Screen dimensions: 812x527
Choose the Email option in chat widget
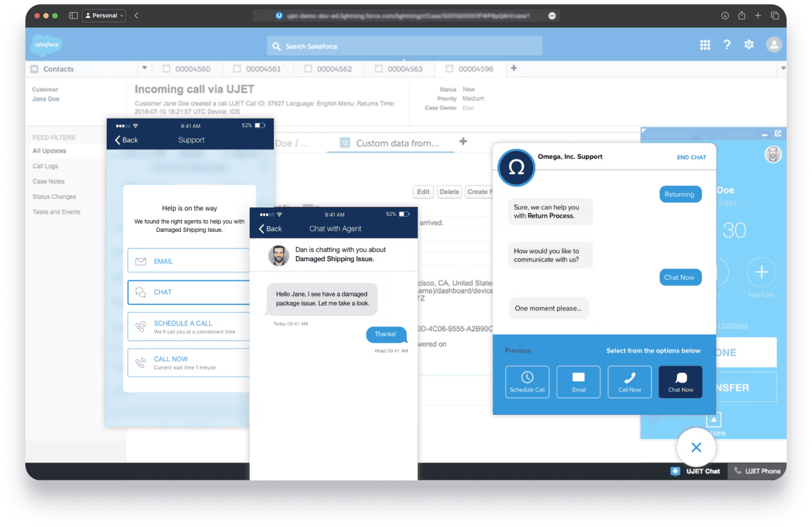[578, 382]
